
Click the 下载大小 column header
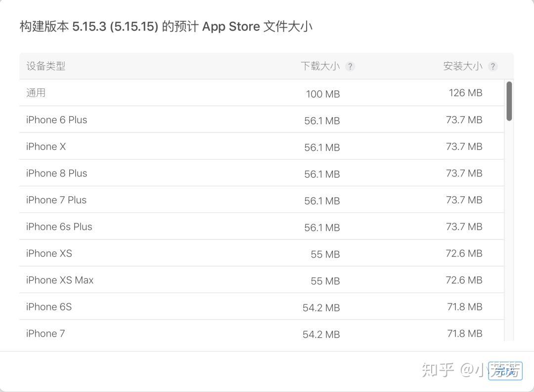[320, 66]
